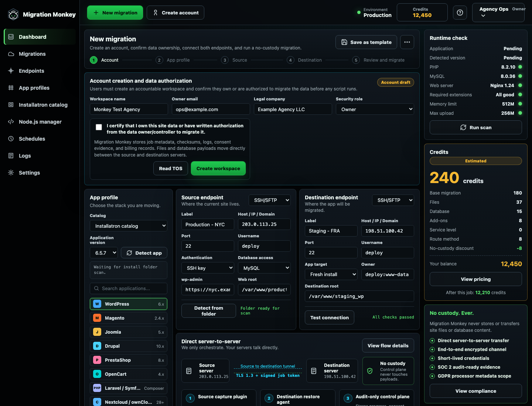This screenshot has width=532, height=406.
Task: Open the Security role dropdown
Action: (375, 109)
